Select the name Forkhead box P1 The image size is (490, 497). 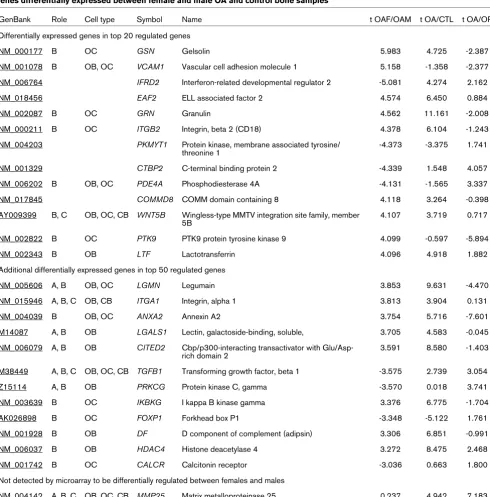[x=210, y=418]
